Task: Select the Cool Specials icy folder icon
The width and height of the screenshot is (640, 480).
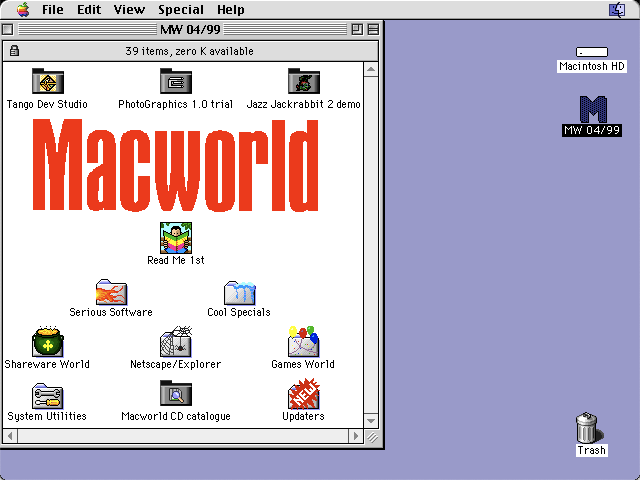Action: (240, 292)
